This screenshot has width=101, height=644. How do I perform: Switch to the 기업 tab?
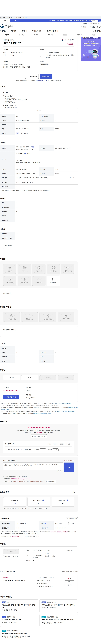pos(15,21)
